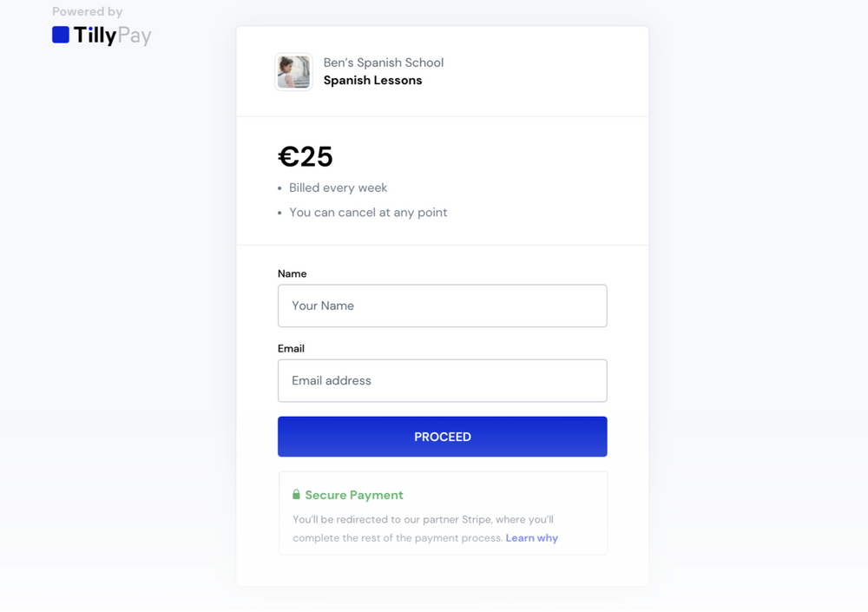Click the Name field label
Image resolution: width=868 pixels, height=612 pixels.
pos(292,273)
